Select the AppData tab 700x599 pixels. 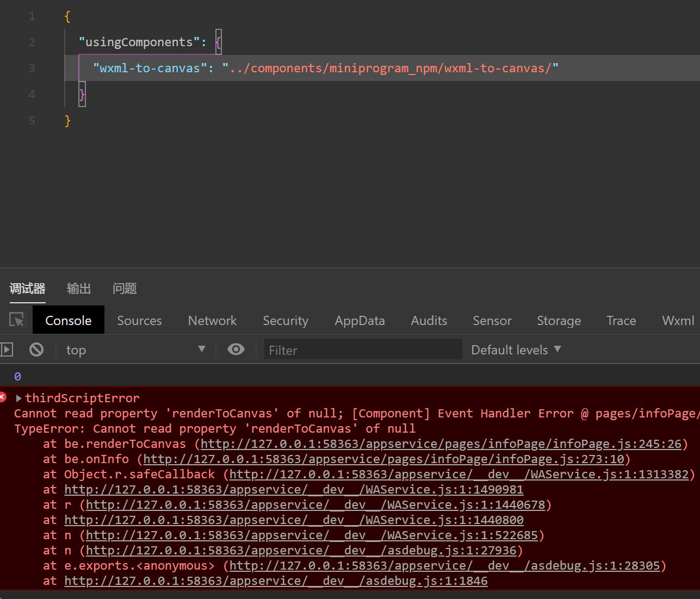point(360,321)
